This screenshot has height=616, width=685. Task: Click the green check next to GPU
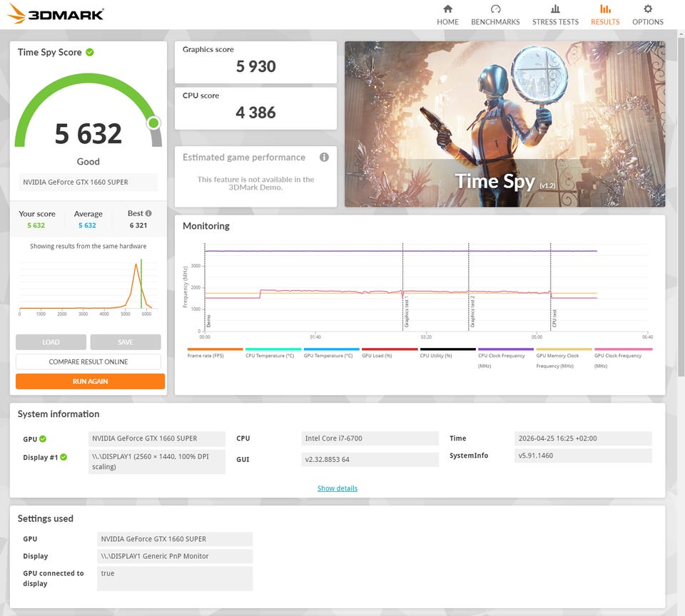coord(43,439)
